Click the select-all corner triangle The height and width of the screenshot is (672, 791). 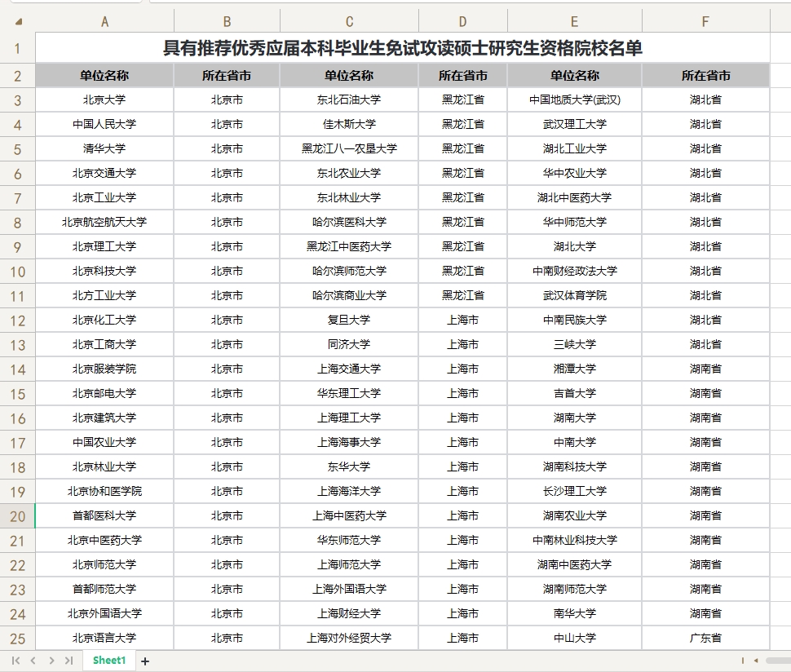18,21
